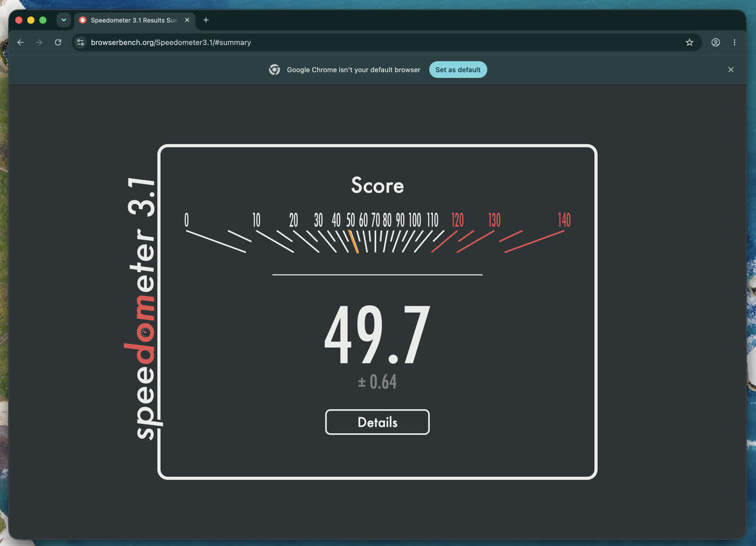Open the Chrome profile icon
The width and height of the screenshot is (756, 546).
(x=716, y=43)
